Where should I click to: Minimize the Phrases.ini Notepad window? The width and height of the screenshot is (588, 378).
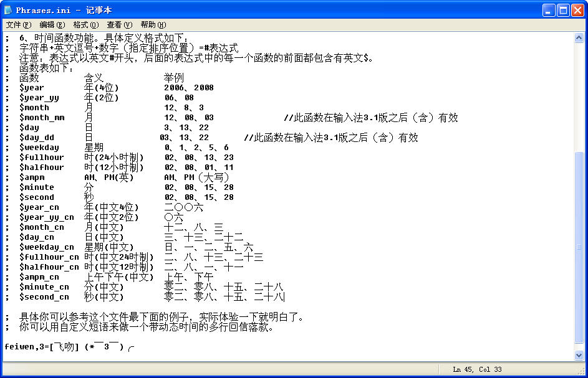[549, 10]
